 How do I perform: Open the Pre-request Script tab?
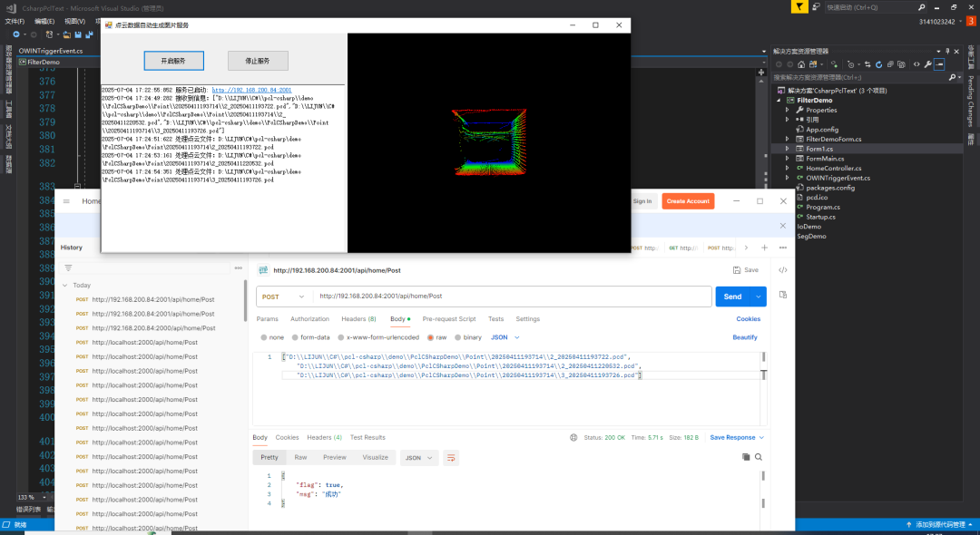448,319
